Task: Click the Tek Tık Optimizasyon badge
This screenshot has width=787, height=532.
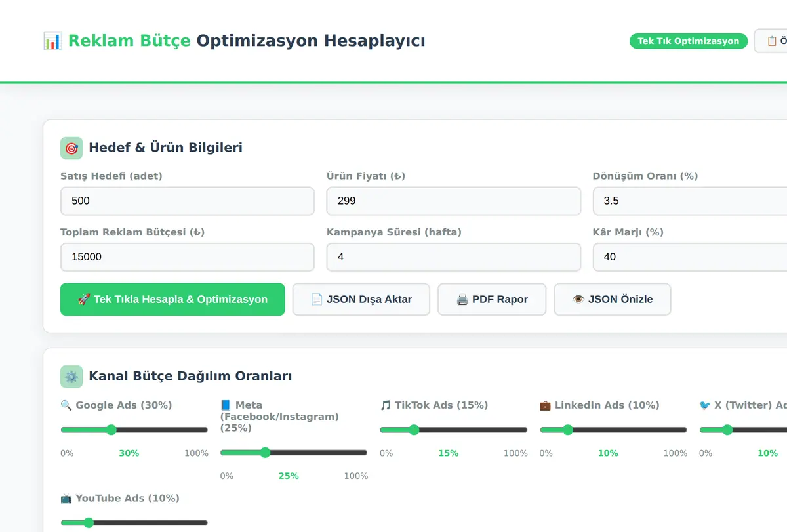Action: pos(689,41)
